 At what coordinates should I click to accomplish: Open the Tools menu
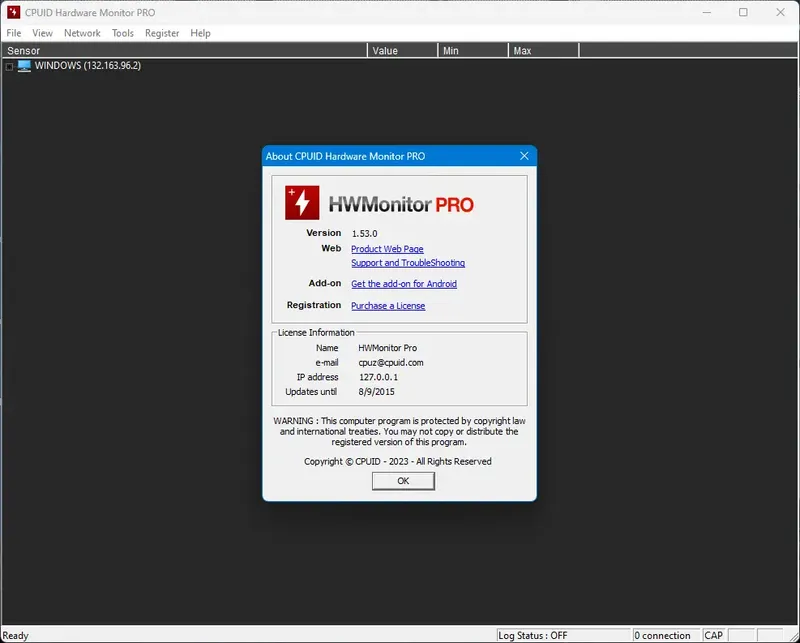pyautogui.click(x=123, y=33)
